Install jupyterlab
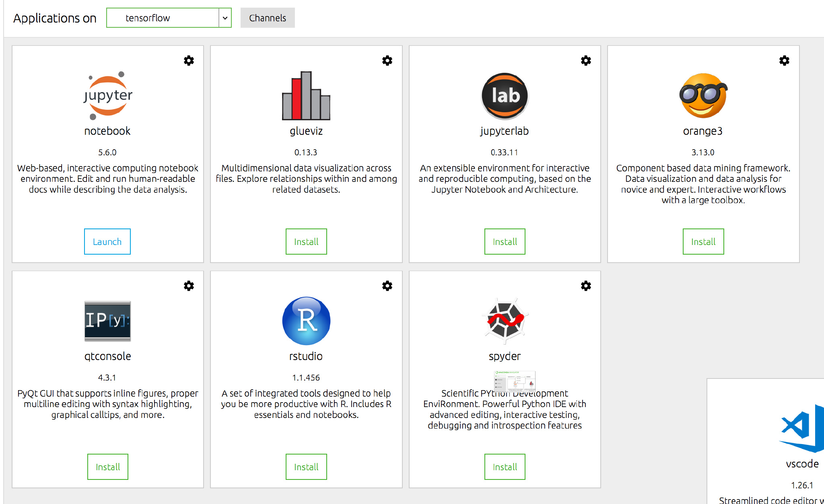The image size is (824, 504). click(x=505, y=242)
